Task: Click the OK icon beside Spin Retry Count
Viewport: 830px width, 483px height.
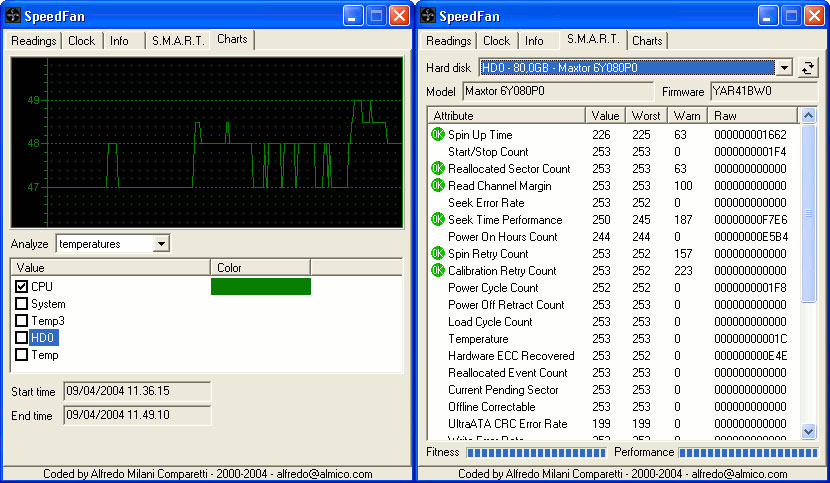Action: (x=437, y=253)
